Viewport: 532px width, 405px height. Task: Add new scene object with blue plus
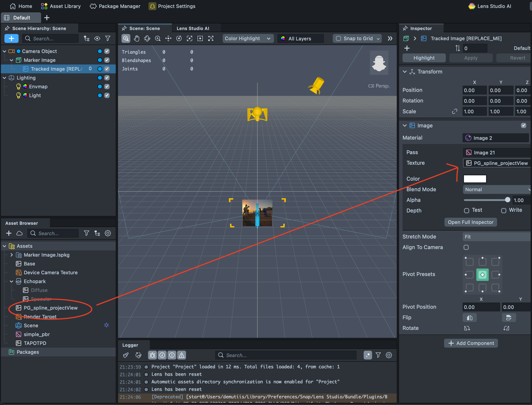[11, 38]
